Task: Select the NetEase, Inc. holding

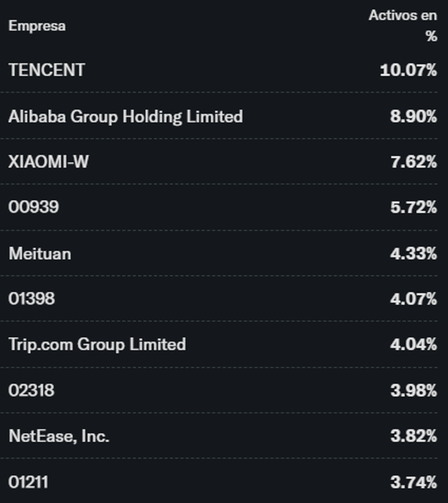Action: click(59, 436)
